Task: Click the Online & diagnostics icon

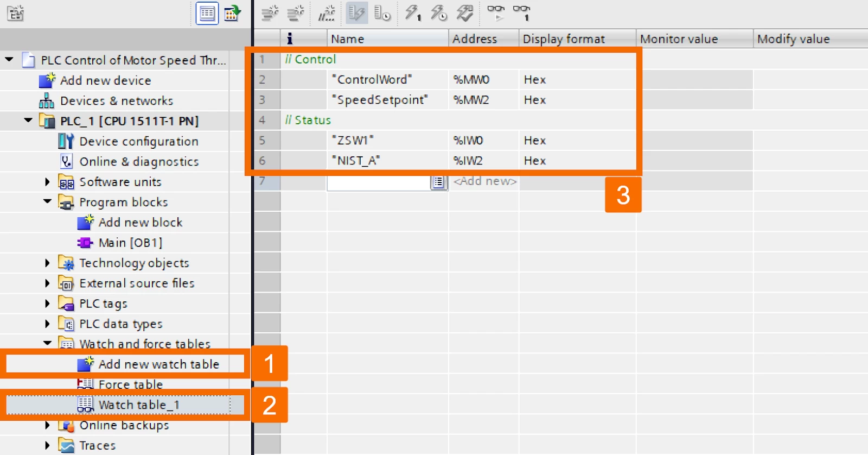Action: [x=66, y=161]
